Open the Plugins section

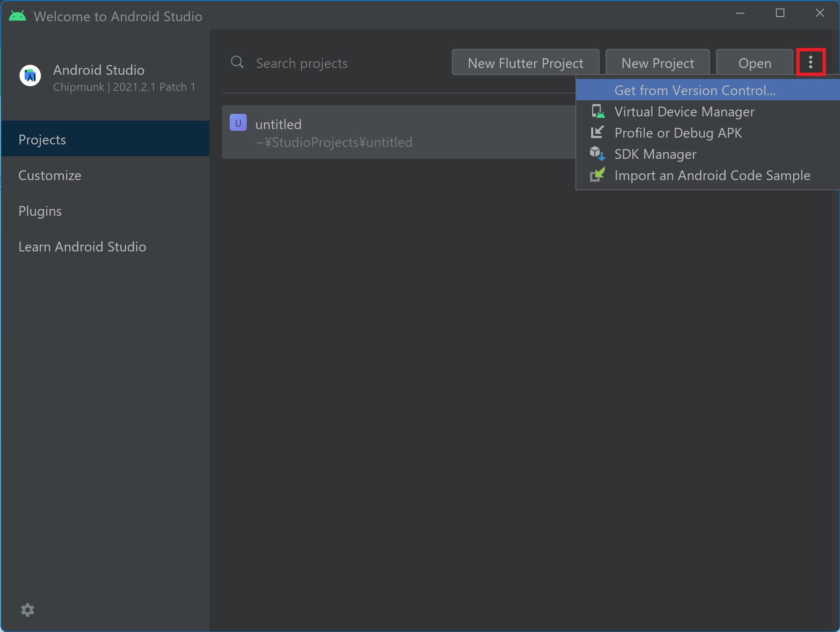(x=40, y=211)
